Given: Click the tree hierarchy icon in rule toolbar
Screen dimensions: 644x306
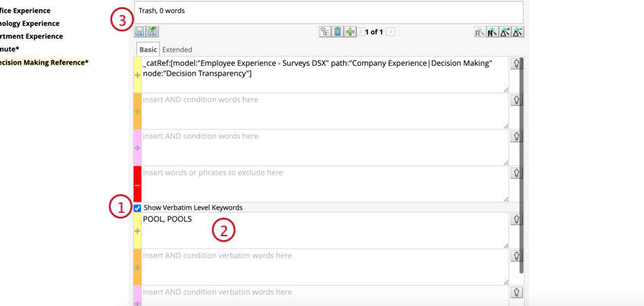Looking at the screenshot, I should [x=325, y=32].
